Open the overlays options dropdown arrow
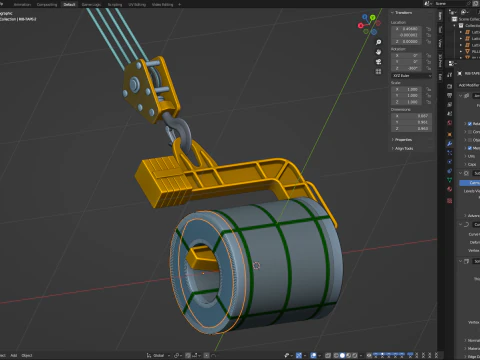This screenshot has height=360, width=480. [320, 355]
